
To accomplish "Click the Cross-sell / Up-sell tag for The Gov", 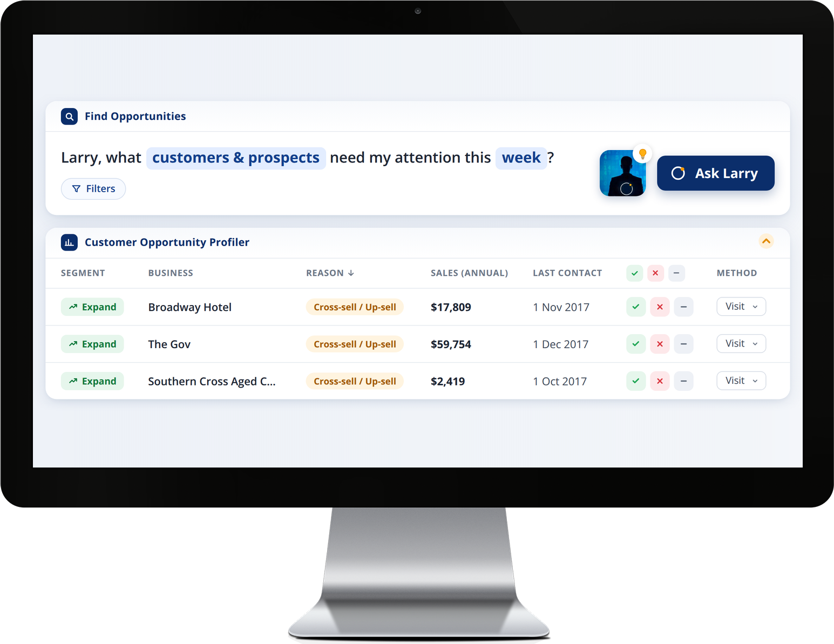I will click(x=355, y=344).
